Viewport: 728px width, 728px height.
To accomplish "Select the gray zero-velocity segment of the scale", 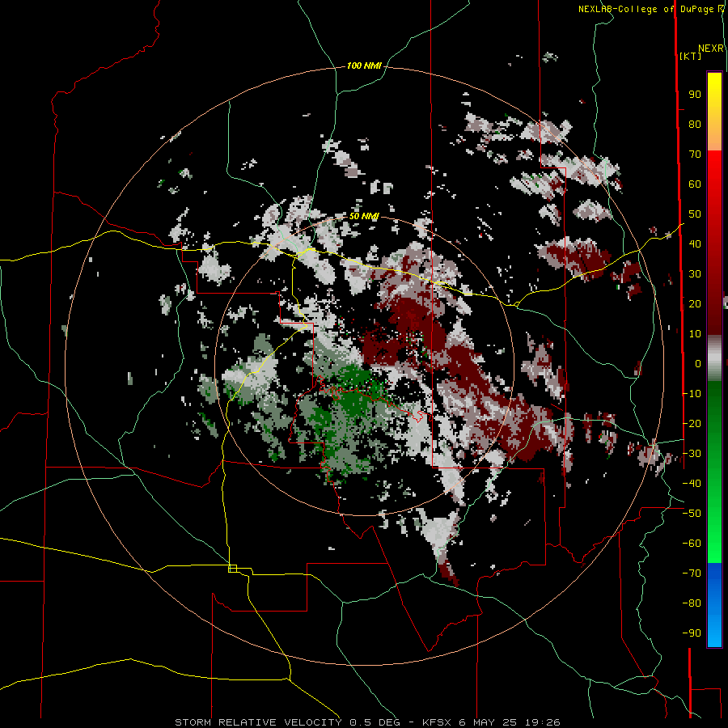I will coord(714,358).
